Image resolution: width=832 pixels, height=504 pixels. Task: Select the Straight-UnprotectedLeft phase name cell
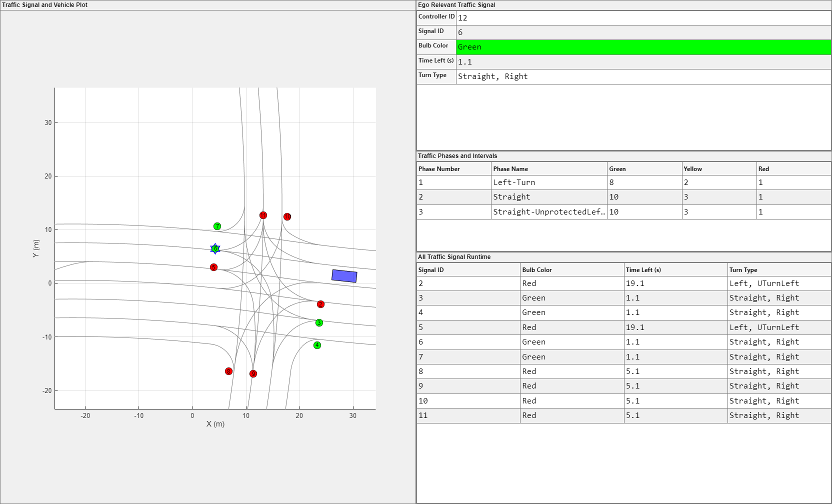coord(548,212)
